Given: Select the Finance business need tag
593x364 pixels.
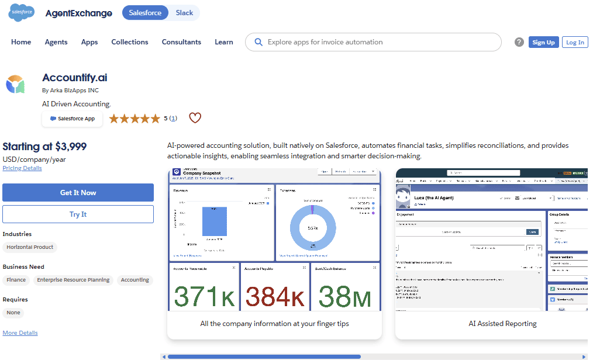Looking at the screenshot, I should [x=16, y=280].
